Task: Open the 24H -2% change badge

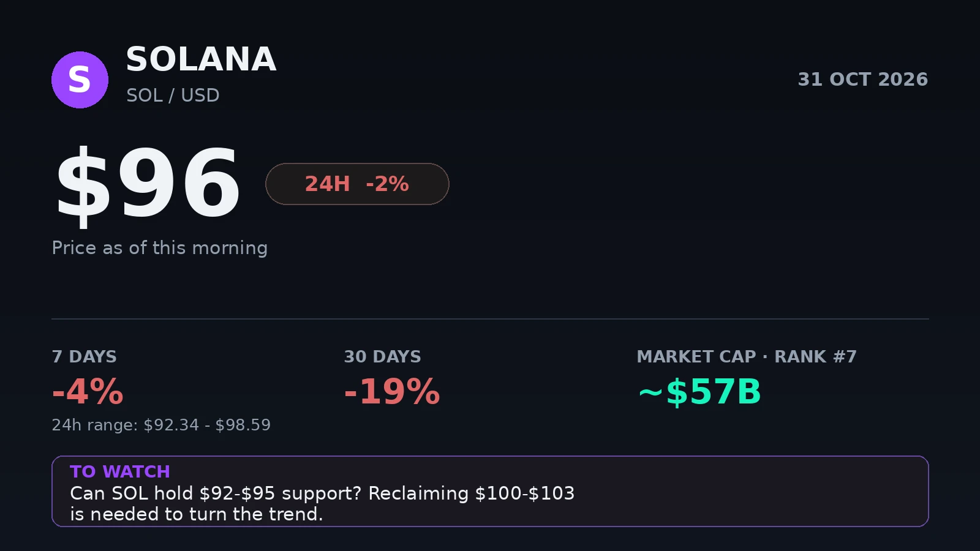Action: tap(357, 184)
